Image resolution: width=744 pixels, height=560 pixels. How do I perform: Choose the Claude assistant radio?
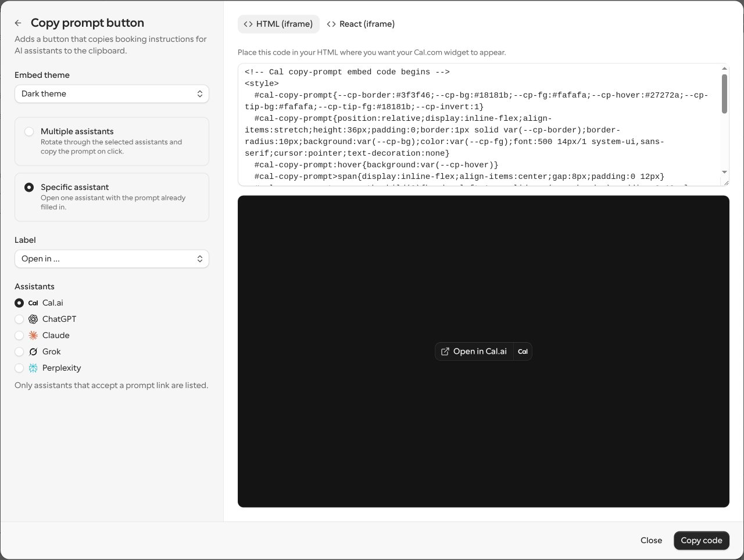(x=19, y=335)
